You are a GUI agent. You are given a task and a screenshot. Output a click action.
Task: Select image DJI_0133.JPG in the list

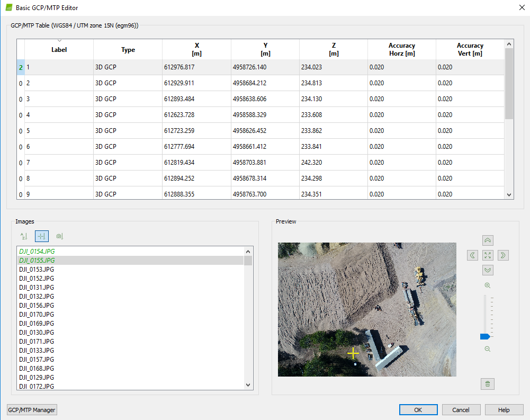click(130, 350)
